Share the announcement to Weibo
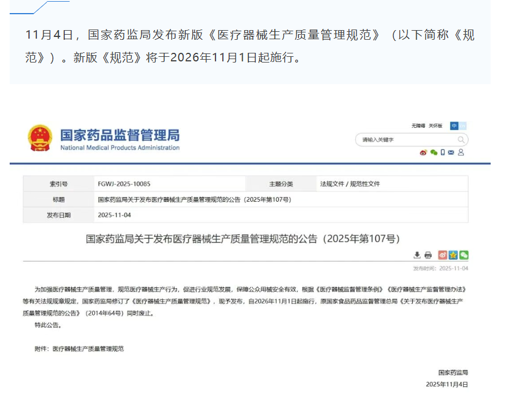Viewport: 506px width, 420px height. coord(442,255)
